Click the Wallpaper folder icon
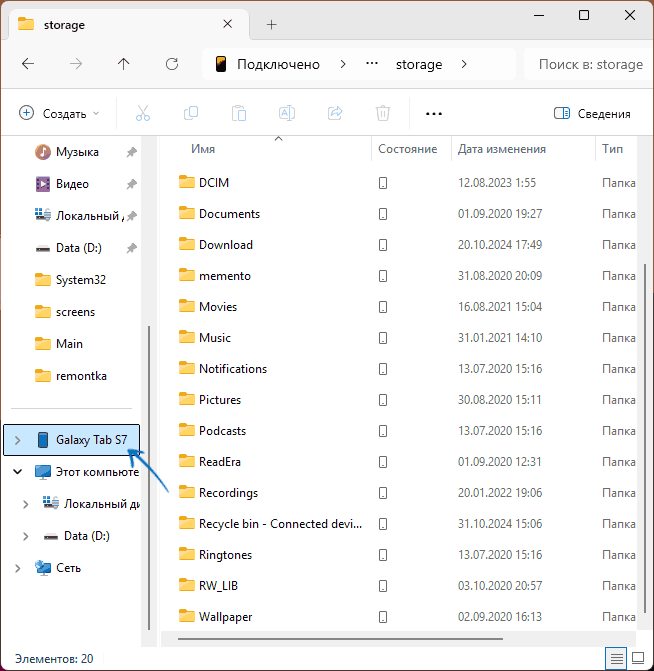 pyautogui.click(x=187, y=616)
